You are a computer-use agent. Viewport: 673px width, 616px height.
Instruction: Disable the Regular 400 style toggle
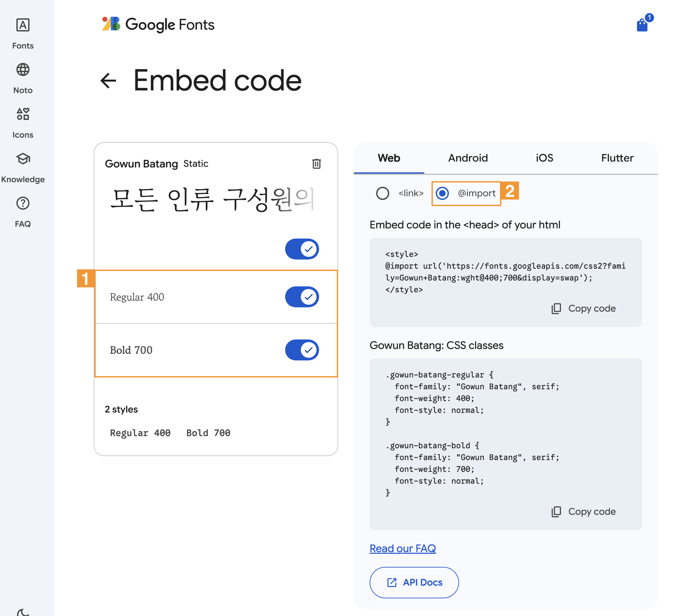click(x=301, y=297)
